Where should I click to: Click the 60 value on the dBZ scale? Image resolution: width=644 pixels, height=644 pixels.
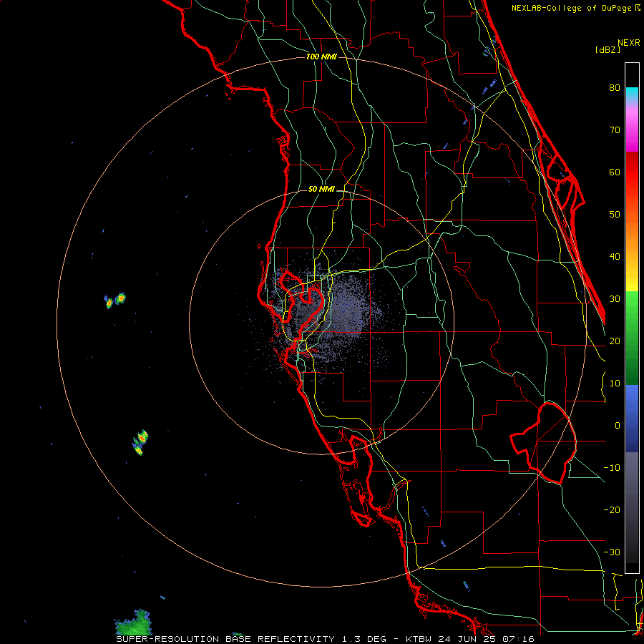615,172
